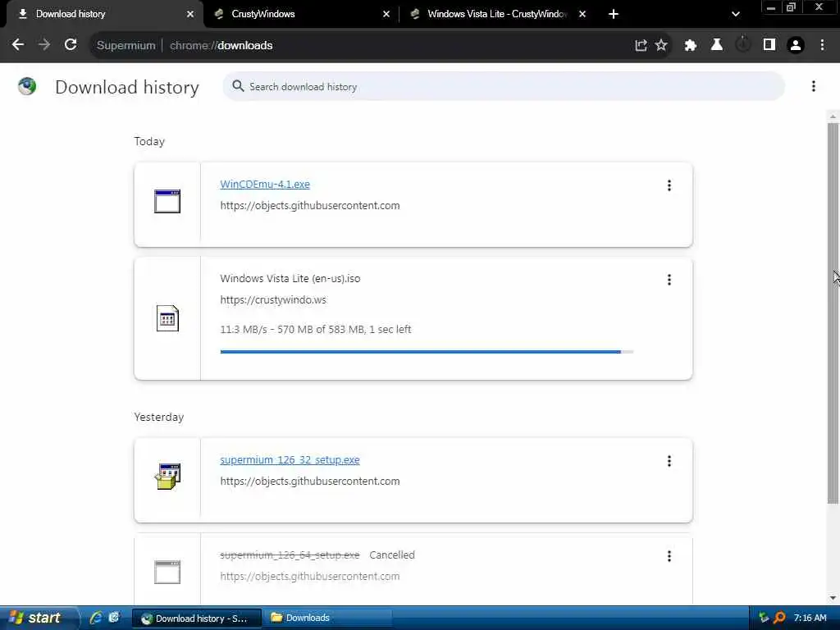Click the Vista Lite download progress bar

427,352
